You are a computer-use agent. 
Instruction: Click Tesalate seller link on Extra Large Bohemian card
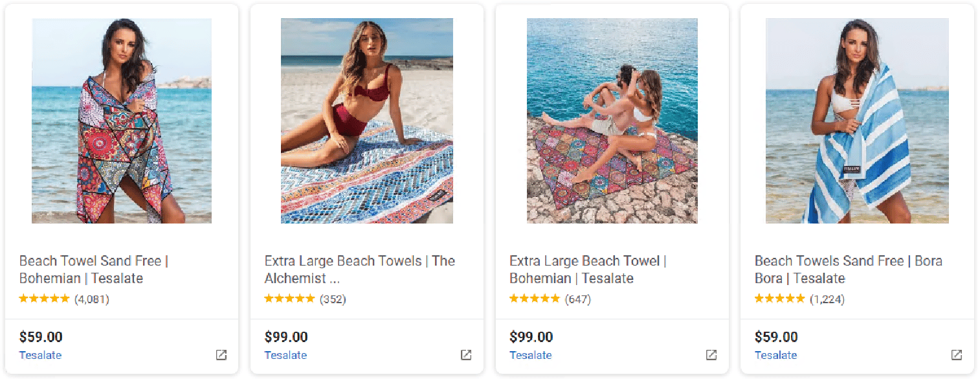(531, 355)
